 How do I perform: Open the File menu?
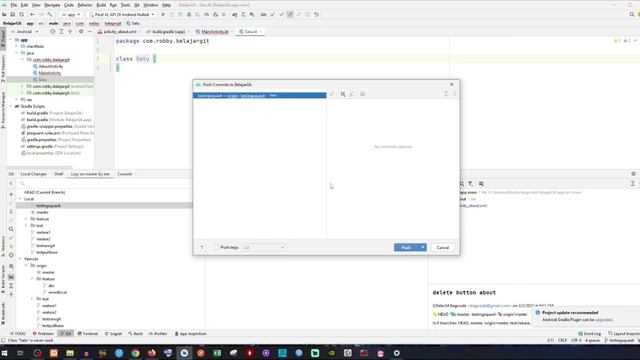coord(14,5)
